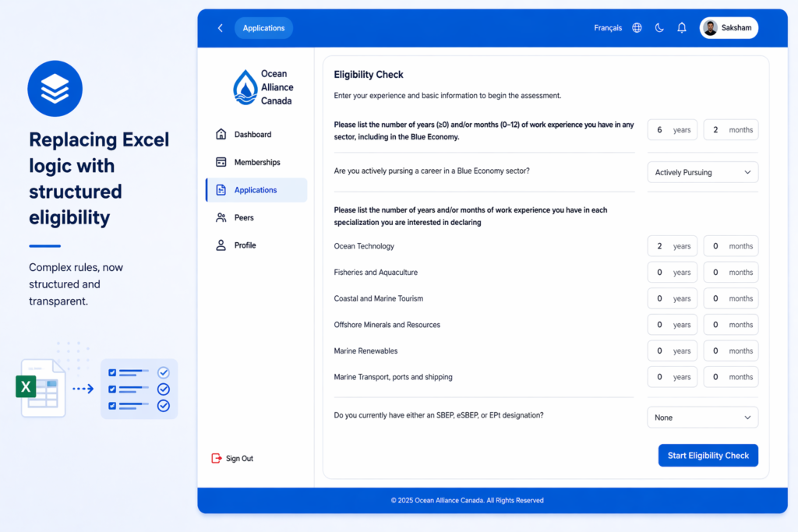This screenshot has width=798, height=532.
Task: Expand the designation dropdown showing None
Action: [x=702, y=417]
